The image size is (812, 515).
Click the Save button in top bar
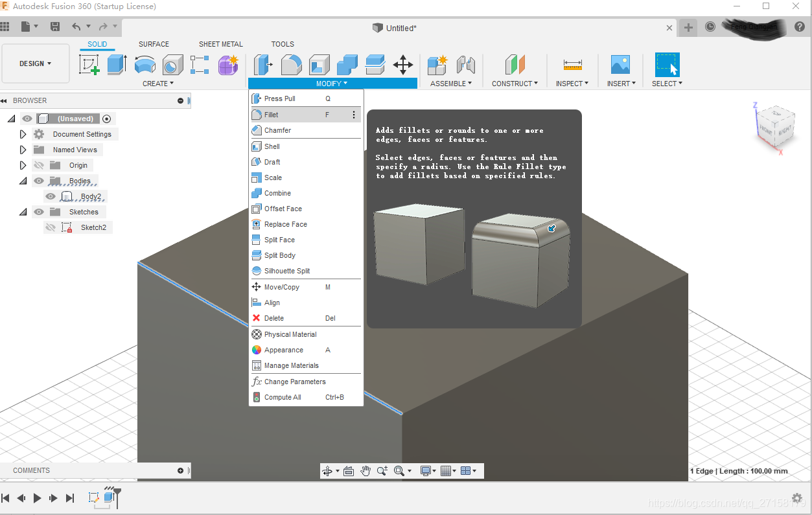tap(55, 27)
